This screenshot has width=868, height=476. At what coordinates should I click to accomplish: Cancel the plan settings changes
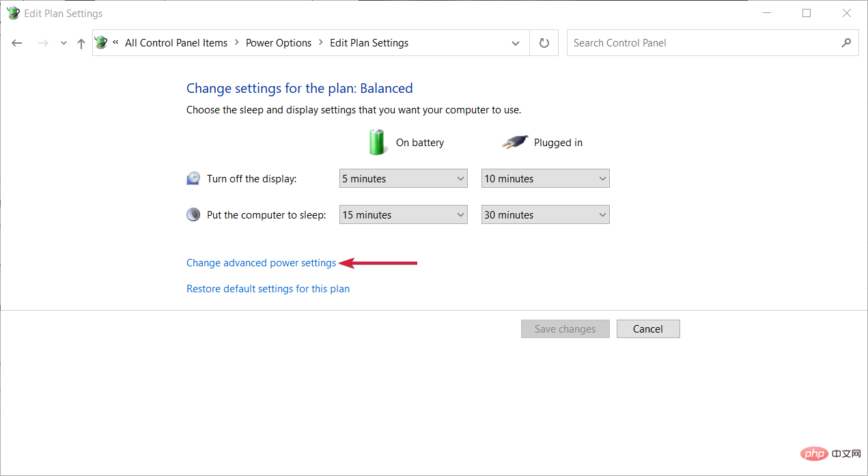[x=648, y=329]
